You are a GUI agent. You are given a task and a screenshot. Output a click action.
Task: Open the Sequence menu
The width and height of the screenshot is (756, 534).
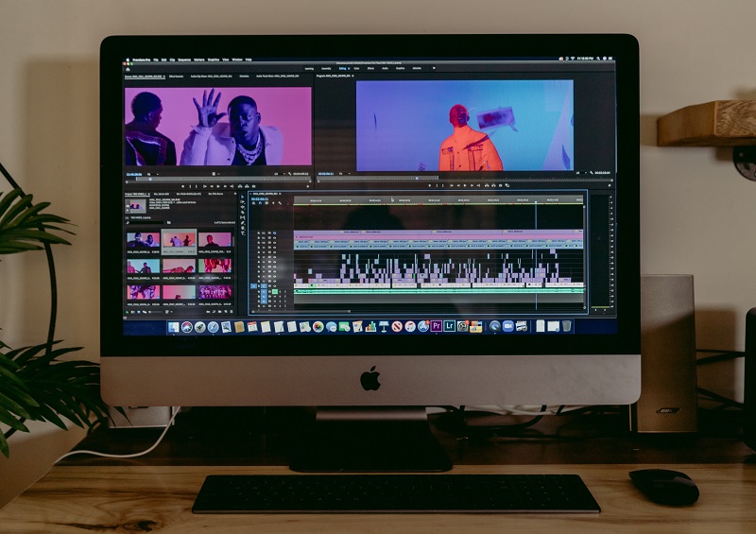click(184, 60)
